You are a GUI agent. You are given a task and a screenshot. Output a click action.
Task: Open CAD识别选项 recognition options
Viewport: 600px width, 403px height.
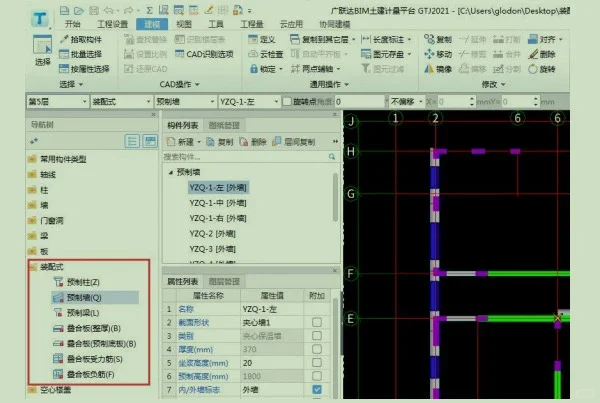204,54
